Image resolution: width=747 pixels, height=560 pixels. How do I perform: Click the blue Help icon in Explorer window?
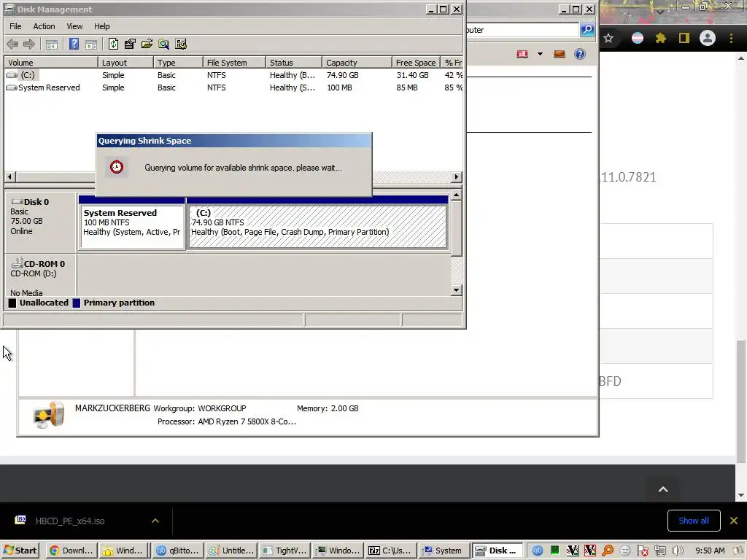pyautogui.click(x=580, y=54)
